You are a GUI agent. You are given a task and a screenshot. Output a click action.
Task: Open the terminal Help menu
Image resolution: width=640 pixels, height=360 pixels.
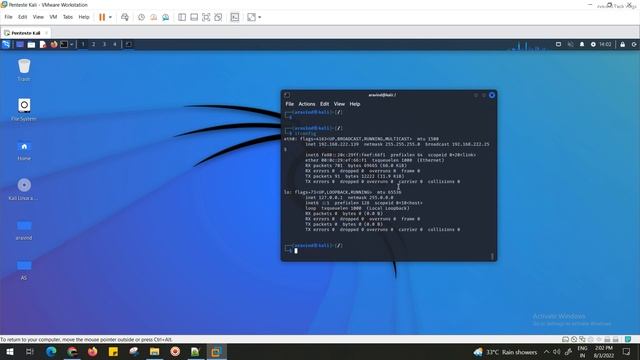(355, 104)
